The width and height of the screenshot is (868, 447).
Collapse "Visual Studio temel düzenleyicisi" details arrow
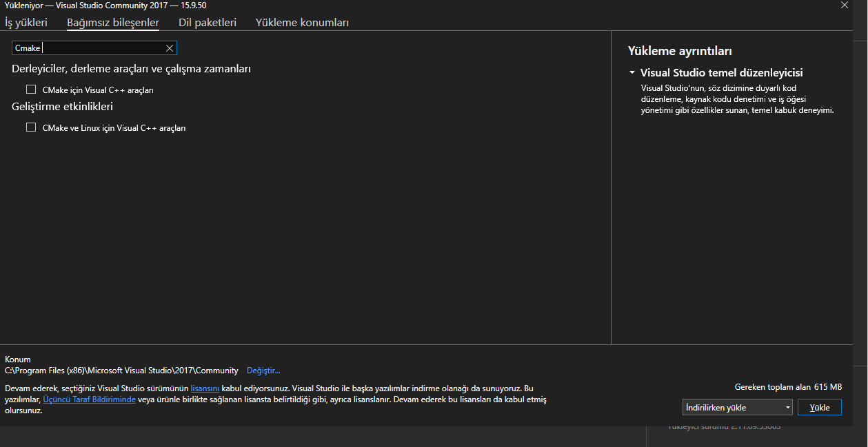[632, 72]
